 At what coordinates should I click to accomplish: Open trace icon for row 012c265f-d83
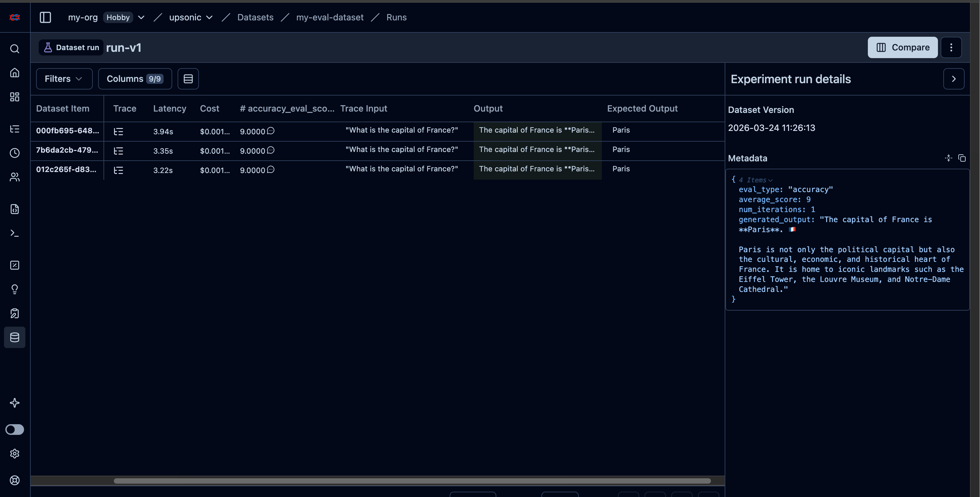[118, 170]
